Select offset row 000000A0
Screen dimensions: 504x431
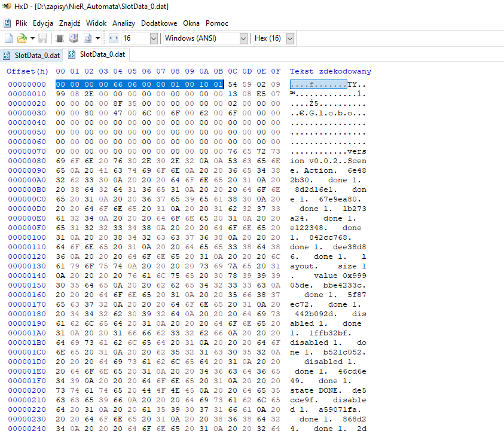(x=27, y=180)
